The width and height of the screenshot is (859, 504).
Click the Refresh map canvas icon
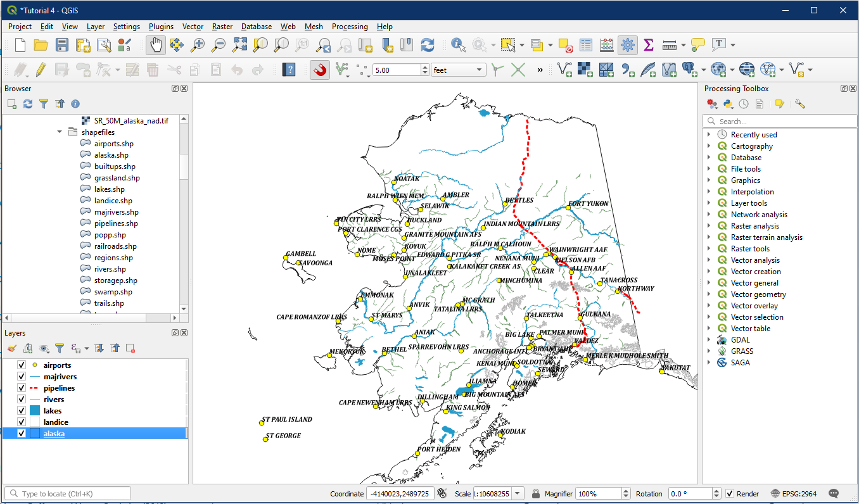coord(428,45)
